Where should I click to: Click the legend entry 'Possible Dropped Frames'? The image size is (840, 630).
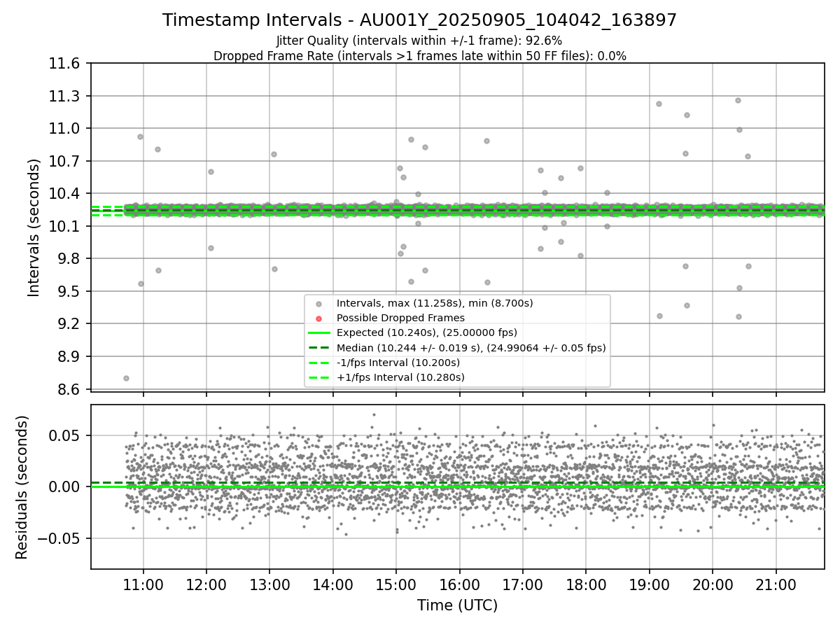[x=400, y=318]
